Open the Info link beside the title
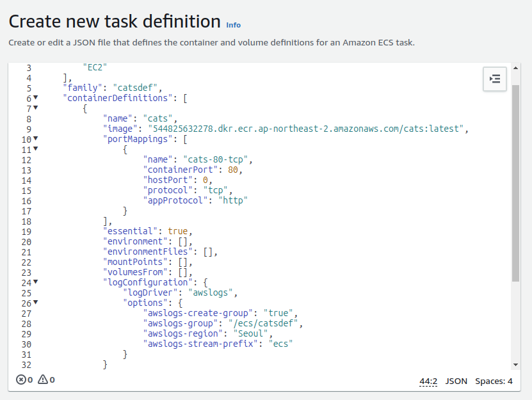Viewport: 532px width, 400px height. click(233, 25)
